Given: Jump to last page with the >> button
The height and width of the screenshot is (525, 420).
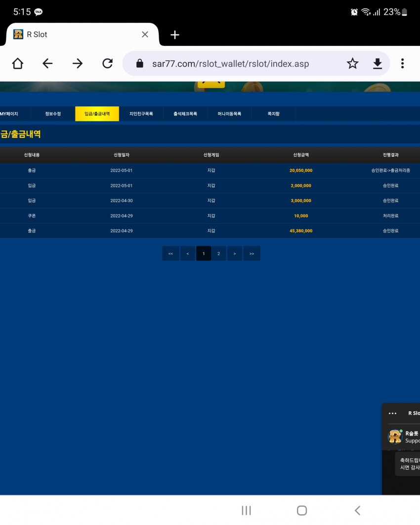Looking at the screenshot, I should 252,254.
